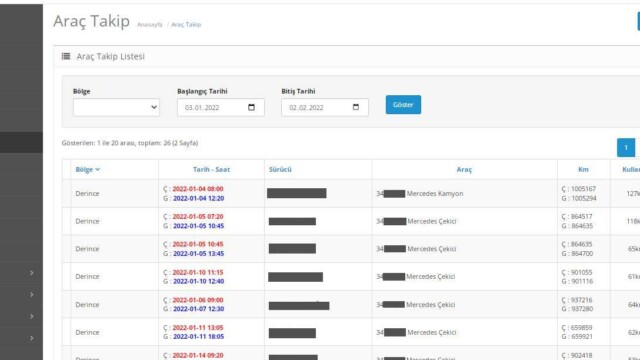Click return time 2022-01-04 12:20
Viewport: 640px width, 360px height.
(x=198, y=198)
